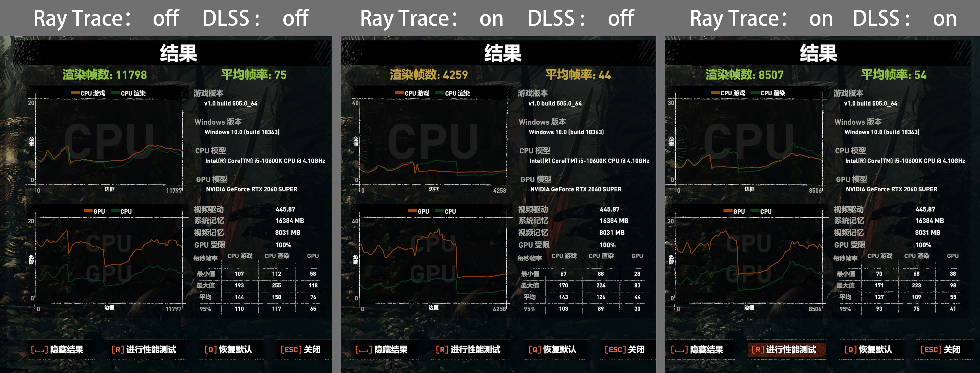Click 关闭 ESC in the left panel

click(x=300, y=349)
